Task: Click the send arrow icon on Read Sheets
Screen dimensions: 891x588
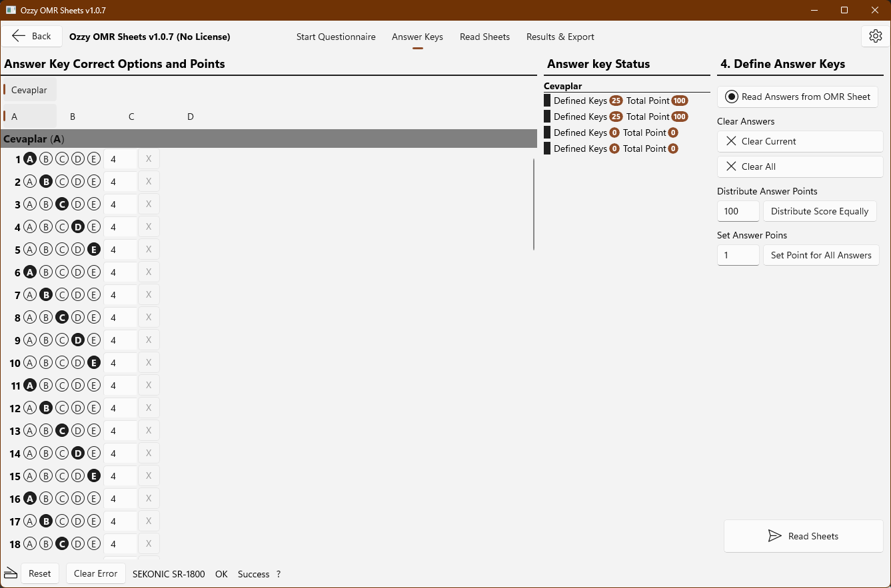Action: [x=774, y=535]
